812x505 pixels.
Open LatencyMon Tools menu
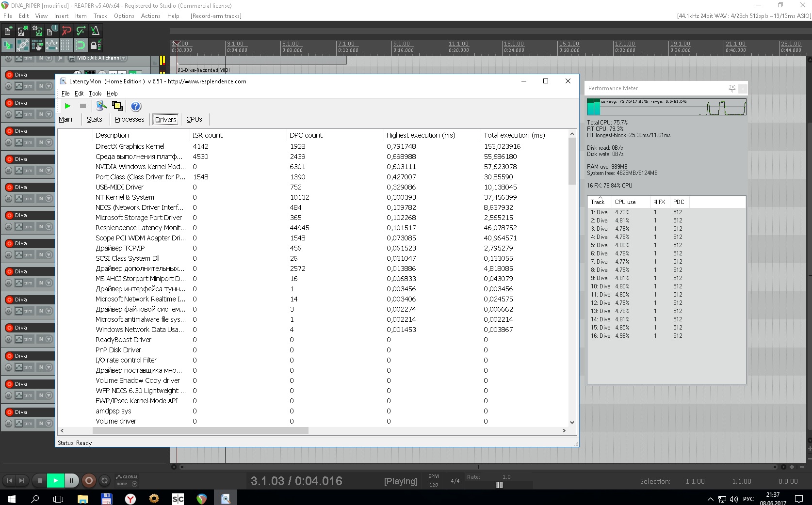pyautogui.click(x=95, y=94)
